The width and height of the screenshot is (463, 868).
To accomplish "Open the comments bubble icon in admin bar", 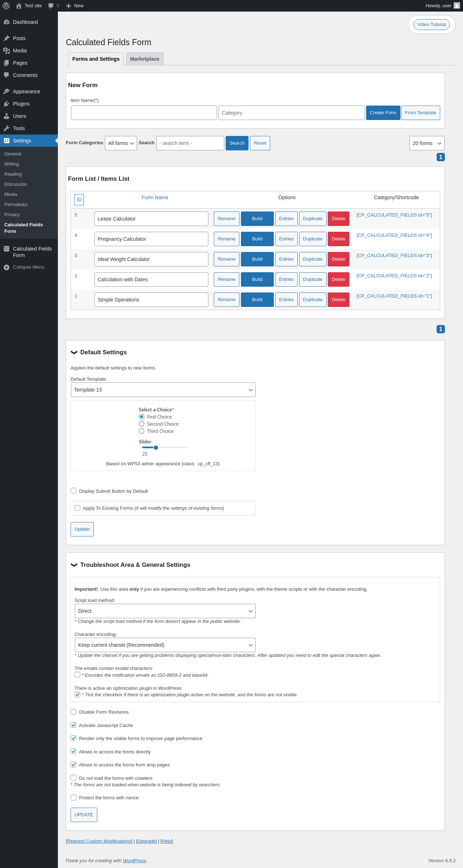I will tap(51, 6).
